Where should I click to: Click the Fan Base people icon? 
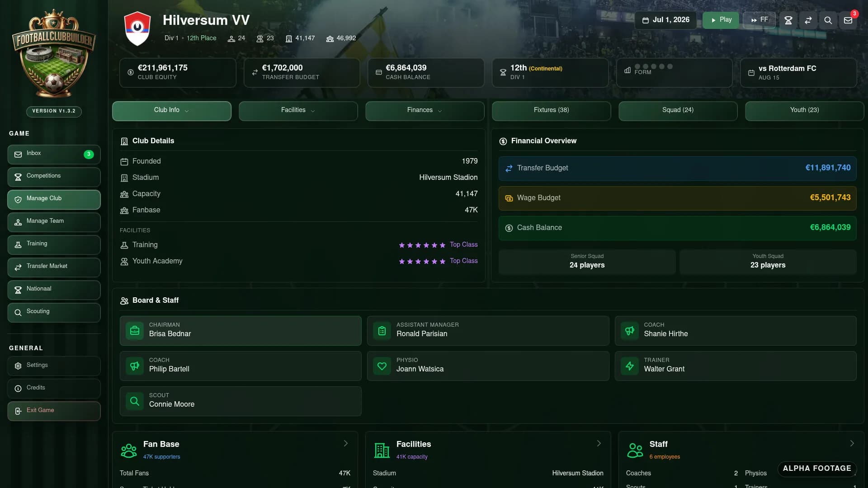pos(129,450)
